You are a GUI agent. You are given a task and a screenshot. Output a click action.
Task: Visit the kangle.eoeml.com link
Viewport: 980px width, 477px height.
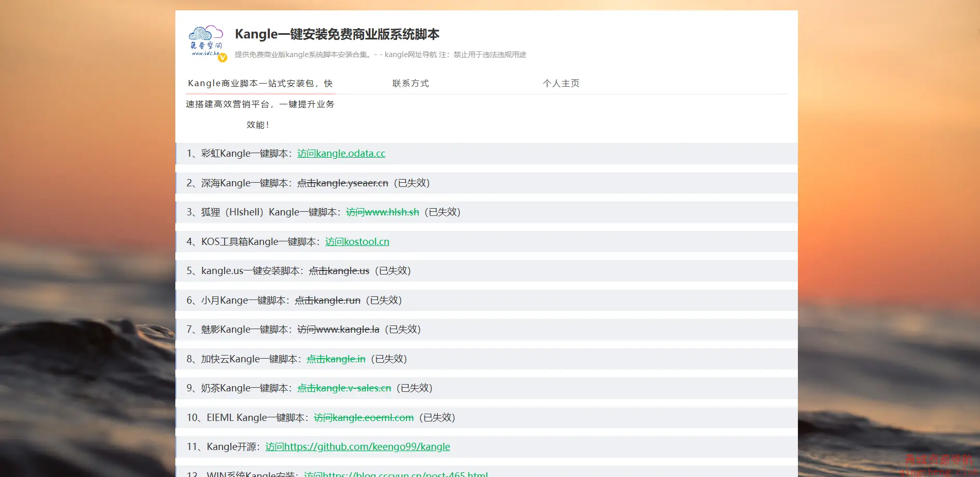pos(364,418)
